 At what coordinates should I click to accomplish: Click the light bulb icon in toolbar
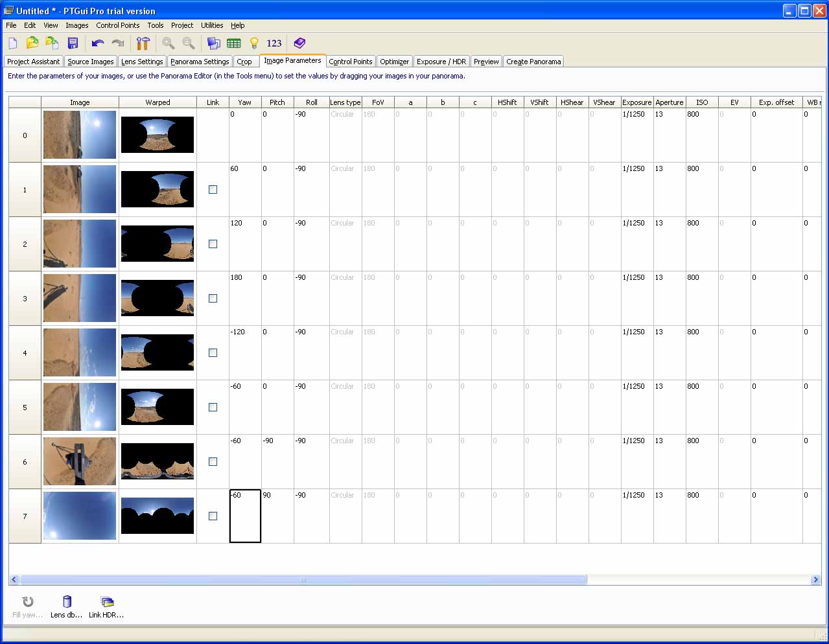tap(254, 43)
